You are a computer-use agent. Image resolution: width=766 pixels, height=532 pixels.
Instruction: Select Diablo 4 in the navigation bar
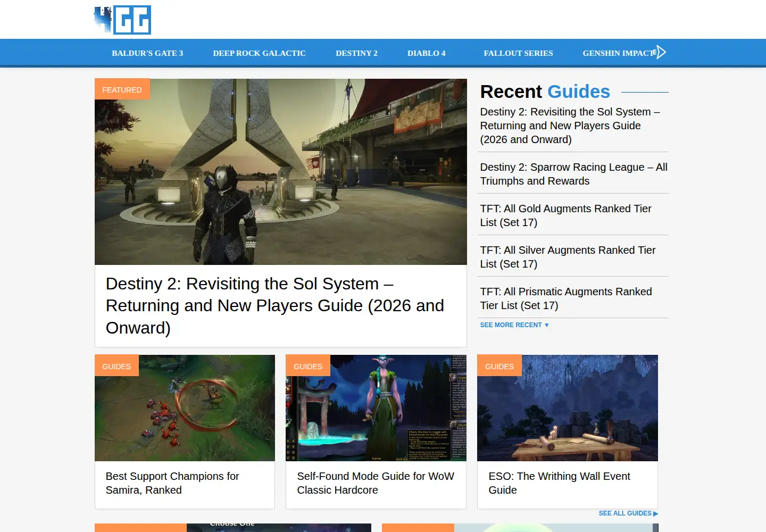(x=426, y=53)
